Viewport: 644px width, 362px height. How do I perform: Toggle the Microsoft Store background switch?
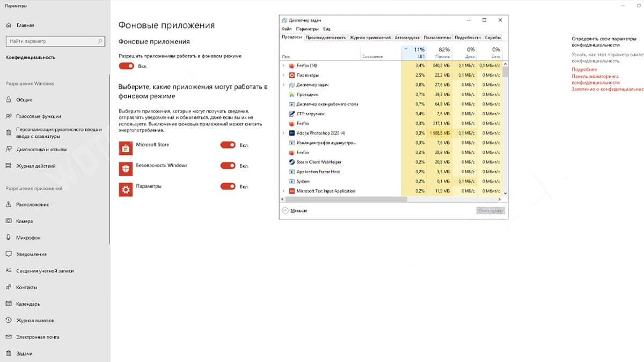[x=228, y=145]
